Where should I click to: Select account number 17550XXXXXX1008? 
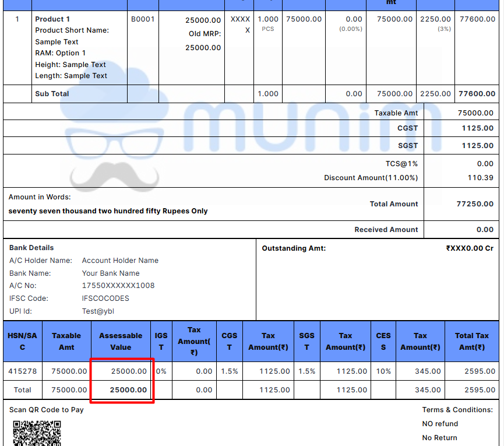pyautogui.click(x=118, y=286)
